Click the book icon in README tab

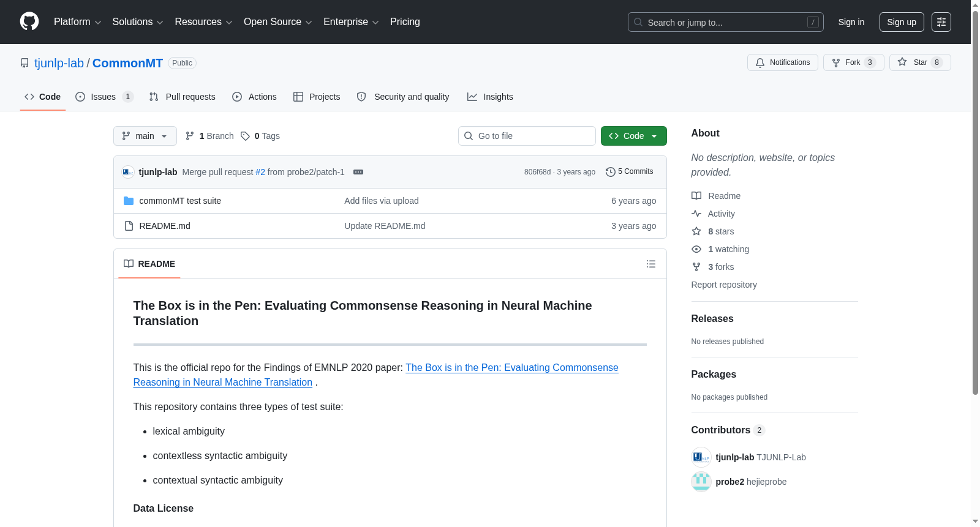129,264
